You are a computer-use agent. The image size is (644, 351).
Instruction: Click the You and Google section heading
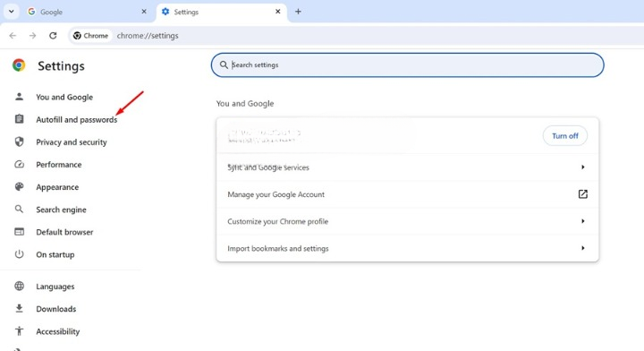pos(245,104)
